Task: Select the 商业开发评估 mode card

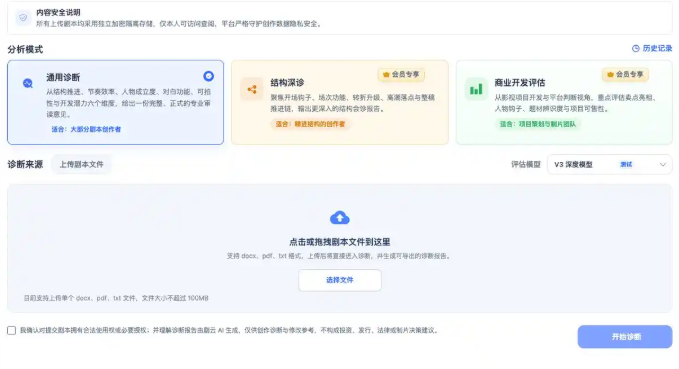Action: (x=564, y=102)
